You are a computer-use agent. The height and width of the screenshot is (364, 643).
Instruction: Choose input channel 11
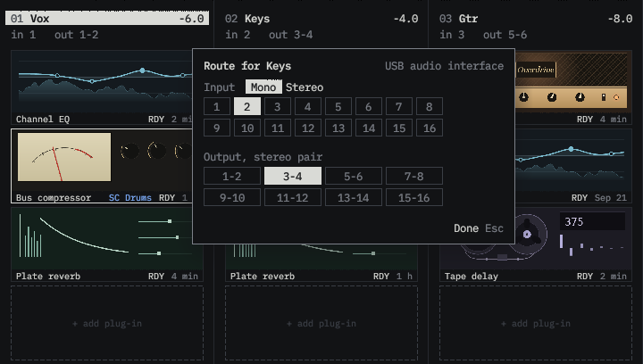[277, 128]
